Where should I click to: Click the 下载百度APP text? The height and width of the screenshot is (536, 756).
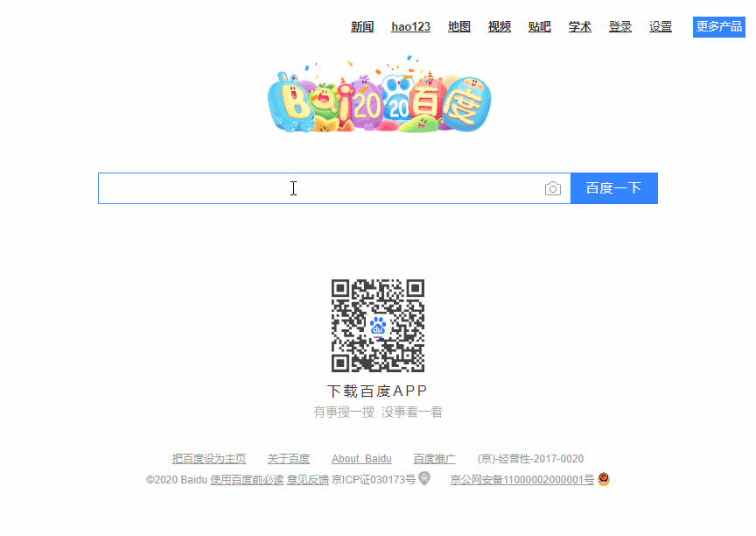coord(377,391)
